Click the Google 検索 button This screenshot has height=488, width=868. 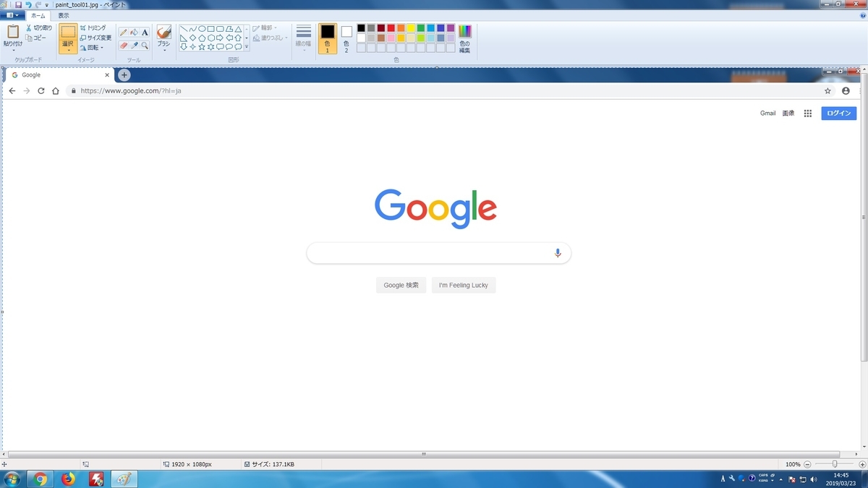point(401,285)
